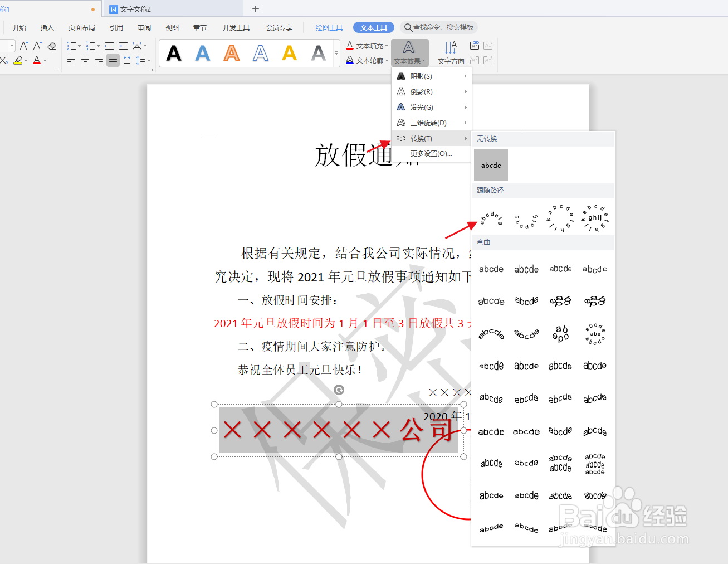Viewport: 728px width, 564px height.
Task: Click the 文字方向 text direction icon
Action: (451, 53)
